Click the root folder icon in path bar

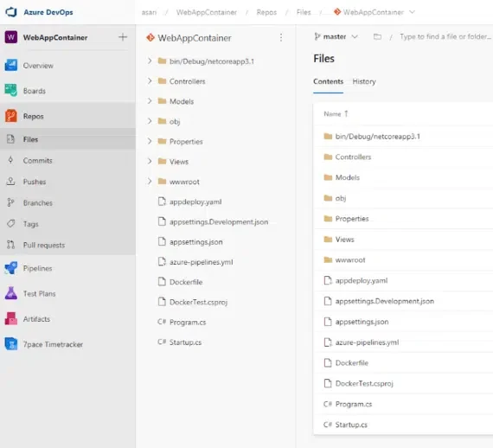(x=377, y=37)
